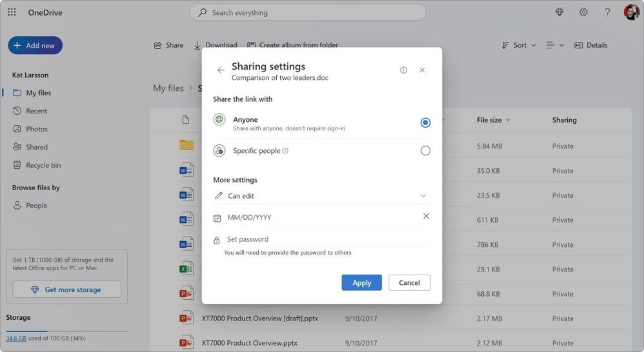Open the view layout options dropdown
Screen dimensions: 644x352
pyautogui.click(x=554, y=45)
